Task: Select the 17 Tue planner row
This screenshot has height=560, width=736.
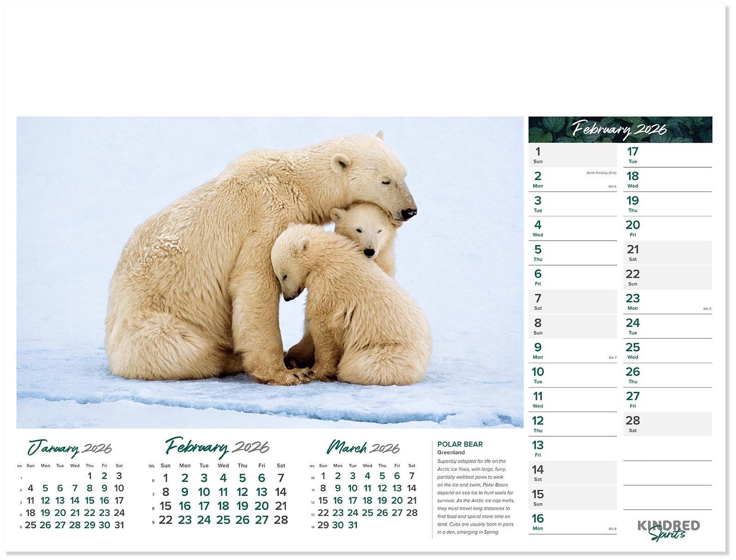Action: pyautogui.click(x=667, y=155)
